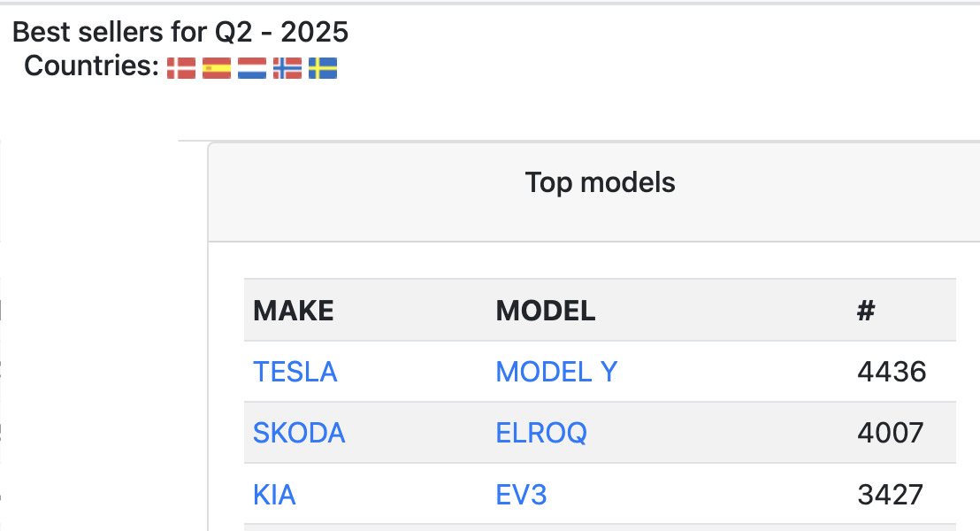Viewport: 980px width, 531px height.
Task: Click the Countries label
Action: pos(92,65)
